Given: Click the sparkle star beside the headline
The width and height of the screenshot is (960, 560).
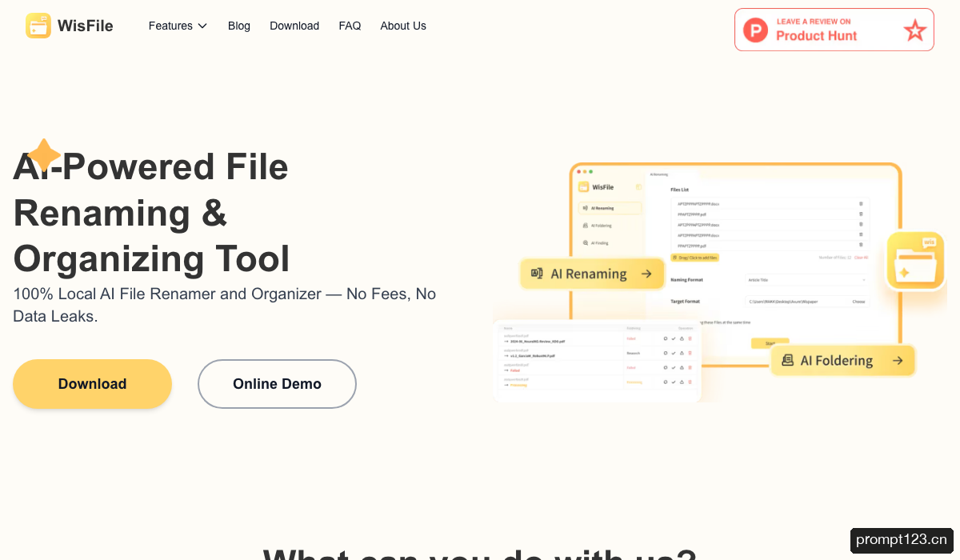Looking at the screenshot, I should tap(44, 154).
